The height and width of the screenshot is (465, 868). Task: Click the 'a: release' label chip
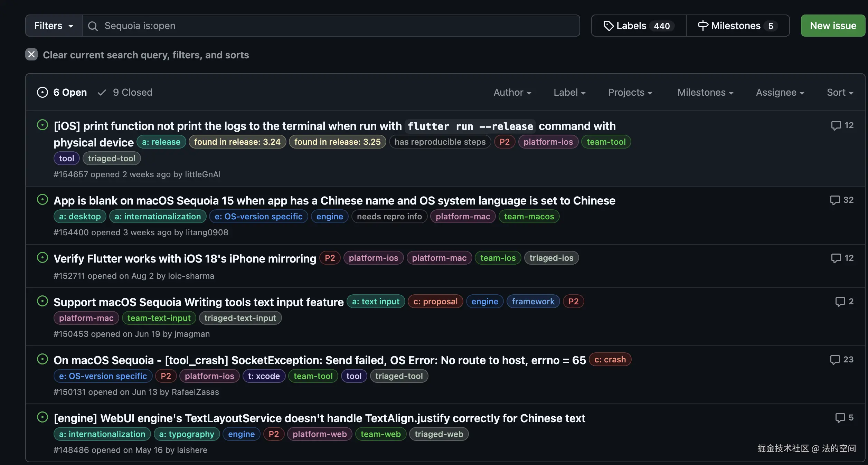click(x=161, y=142)
